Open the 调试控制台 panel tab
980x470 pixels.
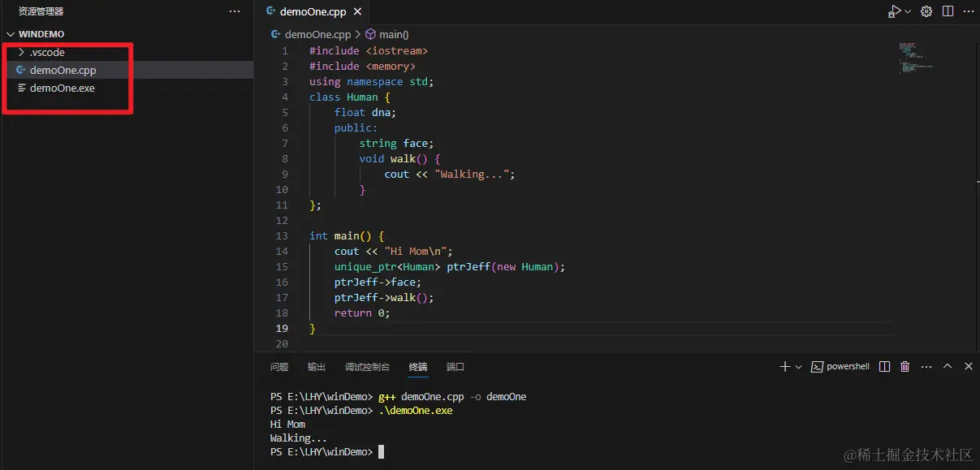[367, 367]
